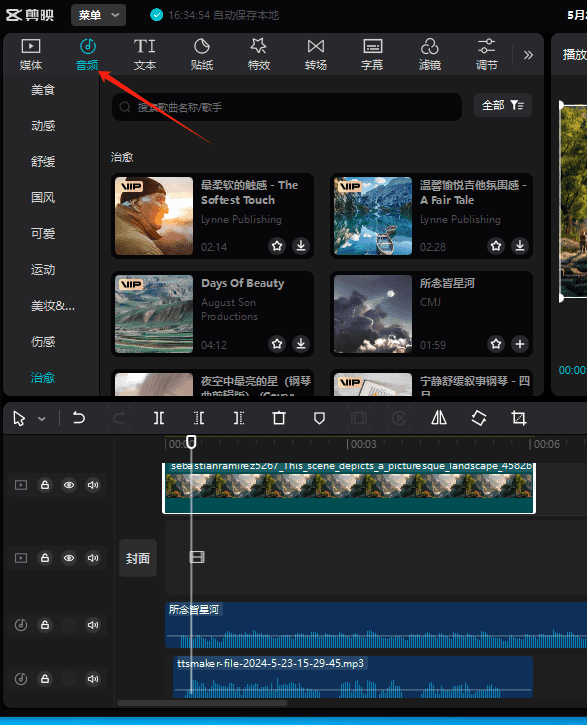Choose the selection pointer tool
587x725 pixels.
point(19,418)
